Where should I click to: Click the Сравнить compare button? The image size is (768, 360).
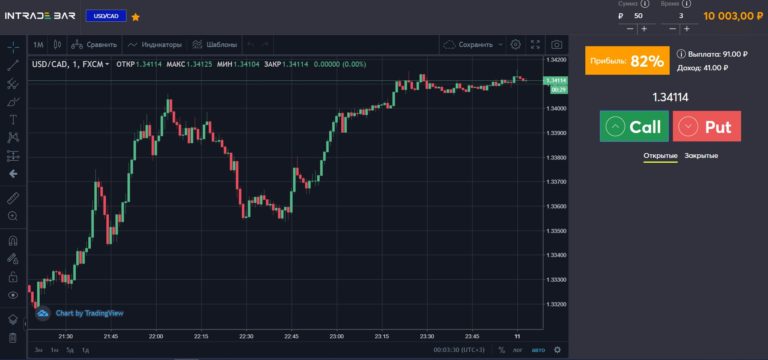pyautogui.click(x=94, y=45)
